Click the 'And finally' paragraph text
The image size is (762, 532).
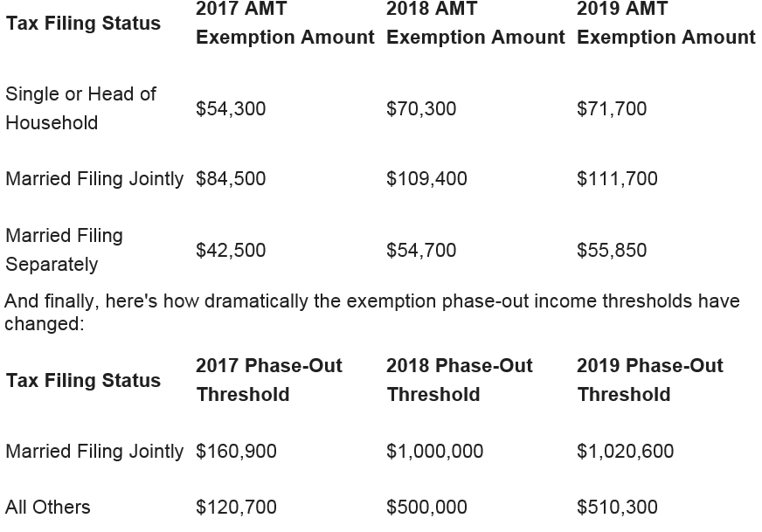[372, 313]
